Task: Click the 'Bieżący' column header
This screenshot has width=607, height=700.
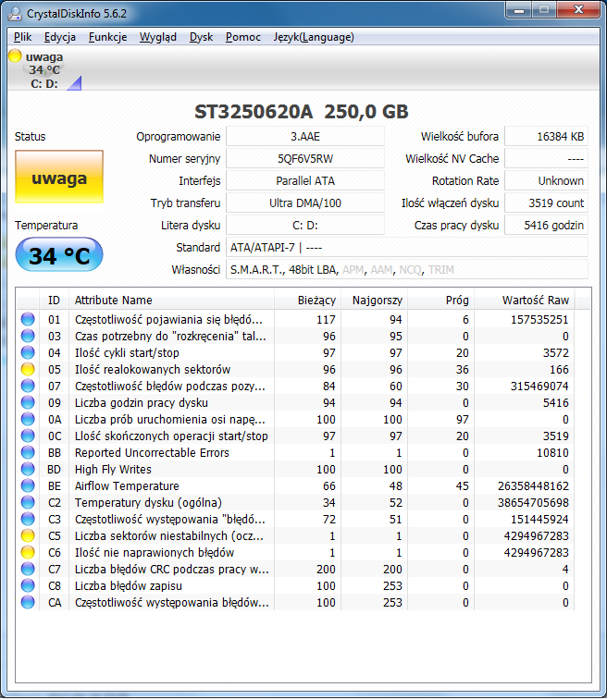Action: [307, 300]
